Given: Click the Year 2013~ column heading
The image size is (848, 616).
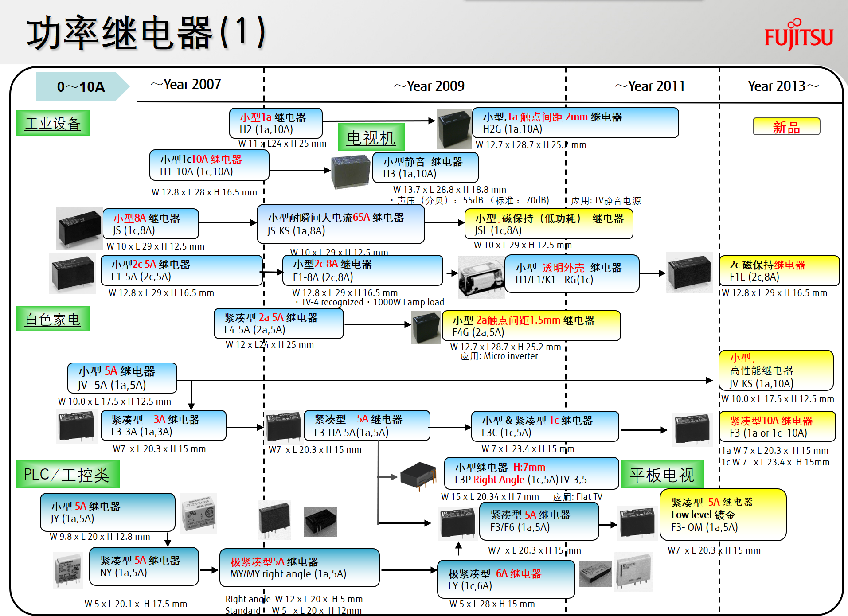Looking at the screenshot, I should pos(783,86).
